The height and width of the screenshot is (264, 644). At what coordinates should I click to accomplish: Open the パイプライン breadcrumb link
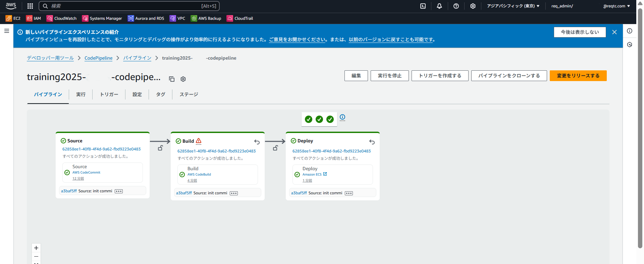137,58
